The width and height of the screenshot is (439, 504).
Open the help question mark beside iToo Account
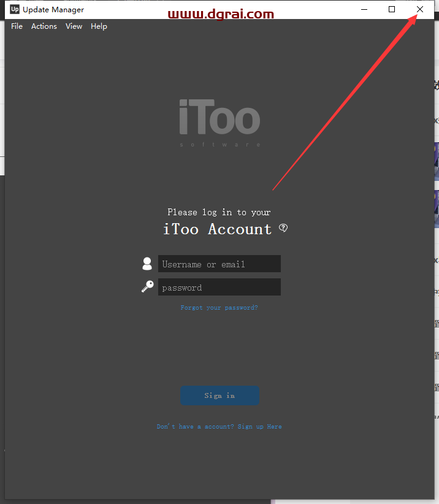click(283, 228)
